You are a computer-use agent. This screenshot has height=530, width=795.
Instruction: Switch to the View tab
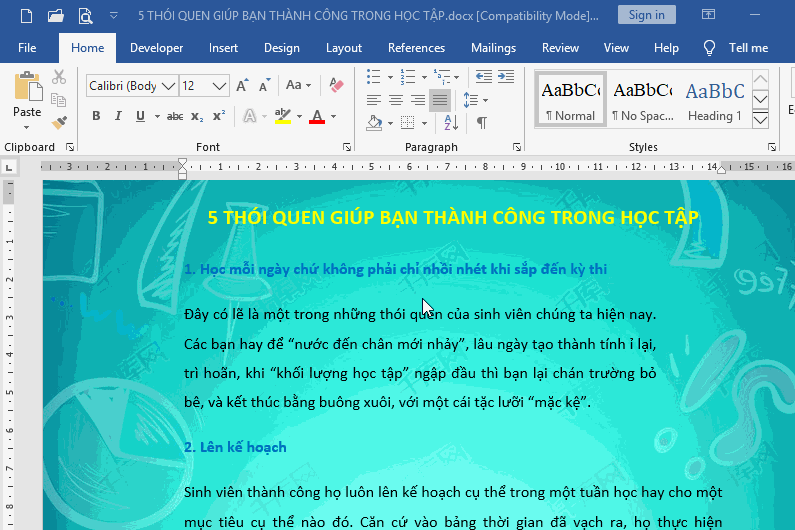pos(616,48)
